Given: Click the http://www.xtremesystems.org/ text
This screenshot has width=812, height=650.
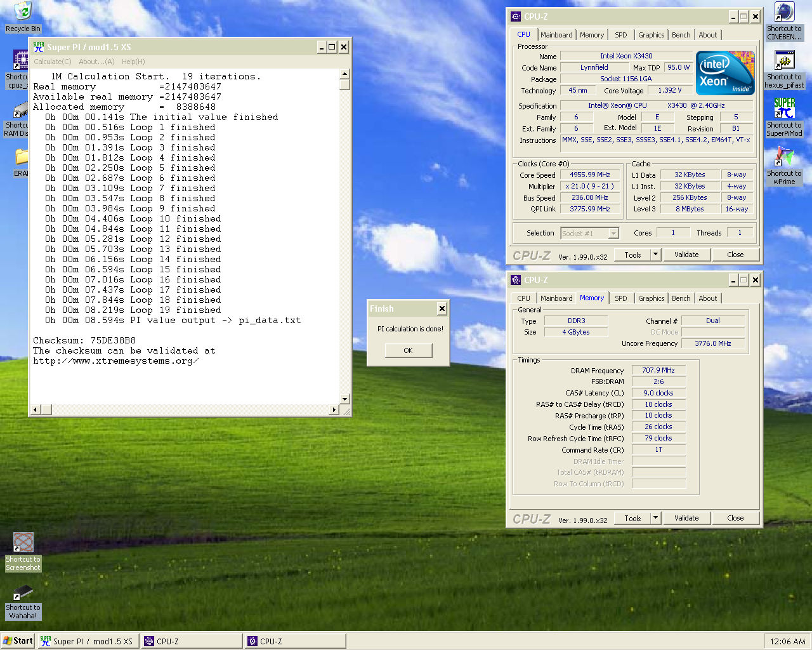Looking at the screenshot, I should click(116, 361).
